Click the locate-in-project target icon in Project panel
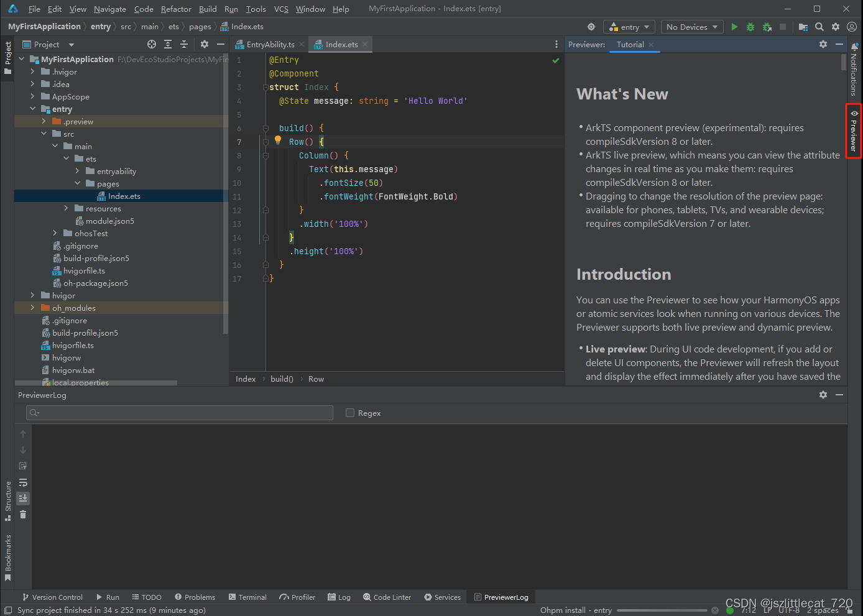863x616 pixels. click(152, 44)
